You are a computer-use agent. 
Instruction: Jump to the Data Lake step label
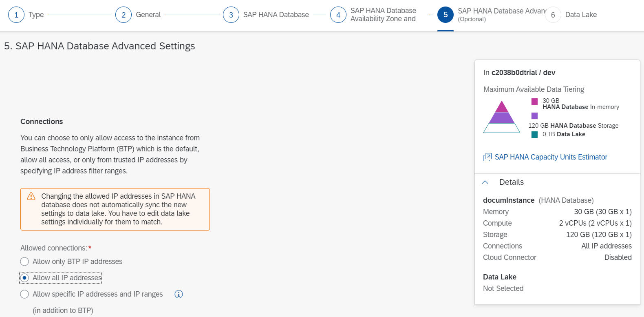coord(581,15)
